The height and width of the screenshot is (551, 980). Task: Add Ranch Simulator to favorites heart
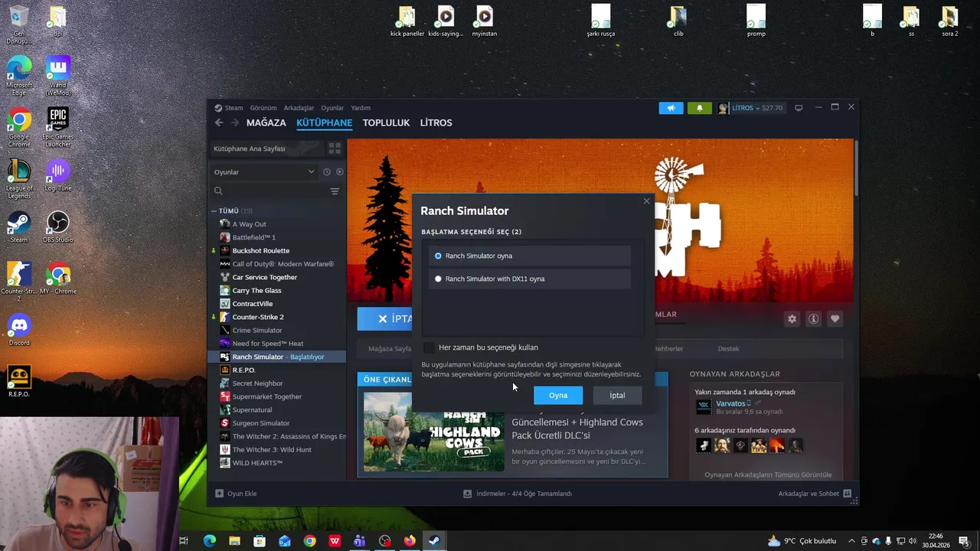click(835, 319)
